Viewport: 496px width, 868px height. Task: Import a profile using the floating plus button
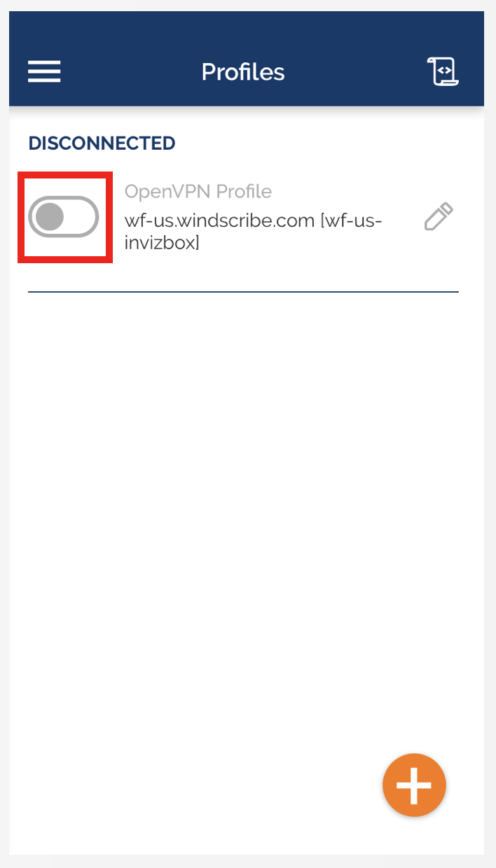(x=414, y=785)
